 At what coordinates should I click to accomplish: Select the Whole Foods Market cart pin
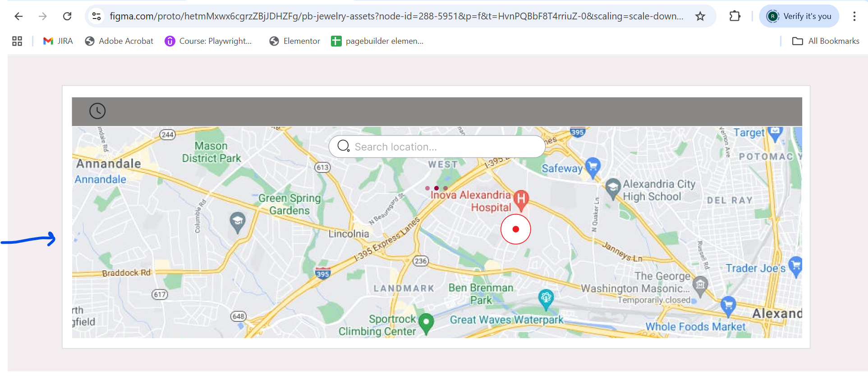click(728, 306)
